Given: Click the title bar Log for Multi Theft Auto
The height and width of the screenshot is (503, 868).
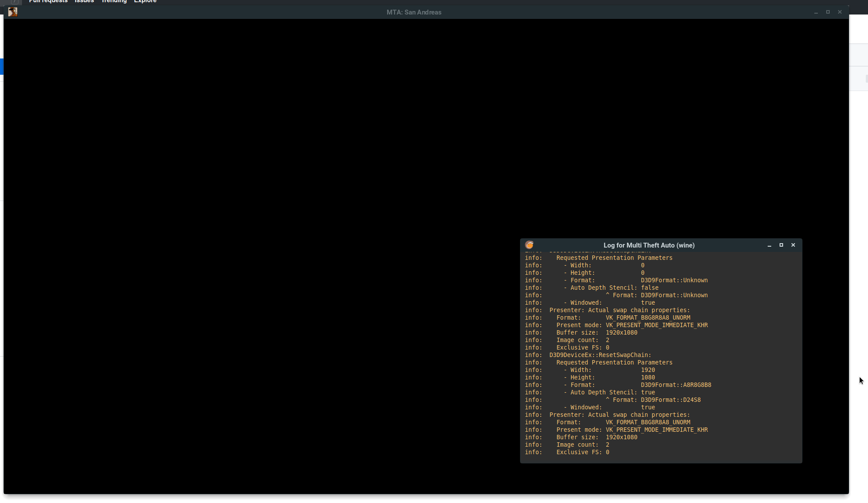Looking at the screenshot, I should 649,245.
